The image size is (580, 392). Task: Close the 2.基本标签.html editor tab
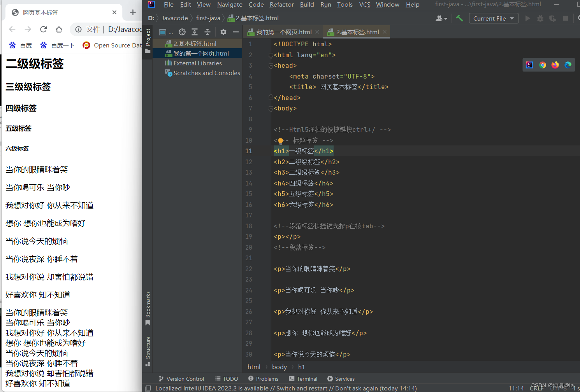point(385,32)
